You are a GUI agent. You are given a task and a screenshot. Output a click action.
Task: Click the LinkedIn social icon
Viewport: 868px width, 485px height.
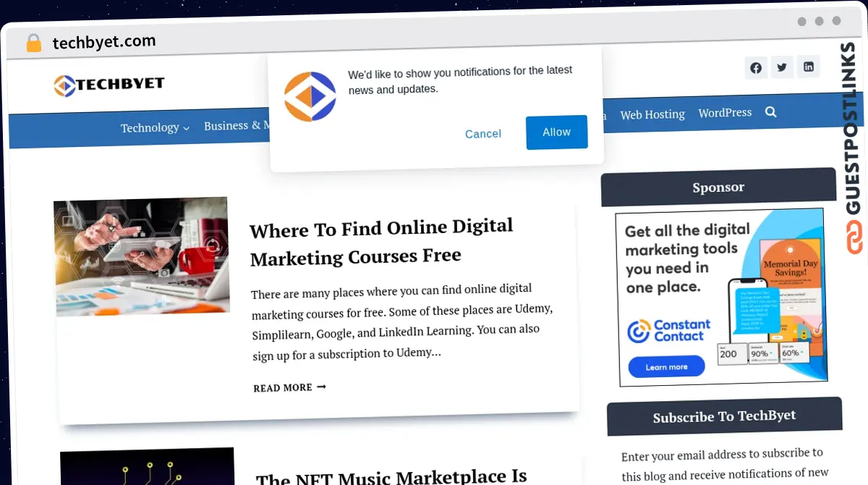coord(808,66)
